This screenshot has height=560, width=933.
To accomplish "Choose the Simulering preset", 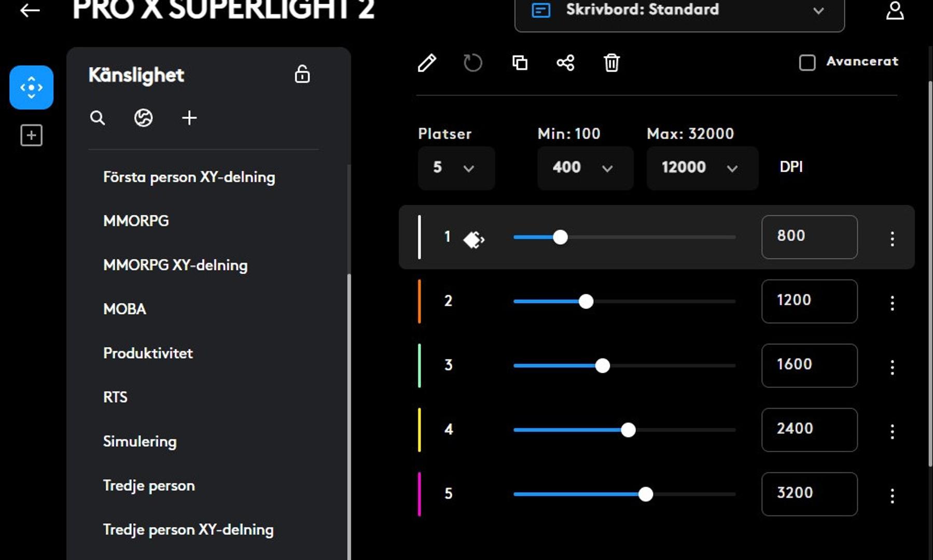I will point(140,441).
